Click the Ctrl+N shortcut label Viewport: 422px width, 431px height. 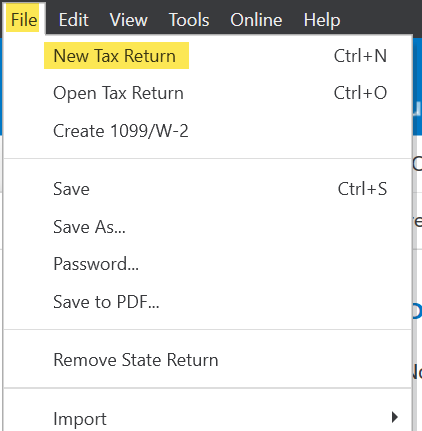point(360,56)
